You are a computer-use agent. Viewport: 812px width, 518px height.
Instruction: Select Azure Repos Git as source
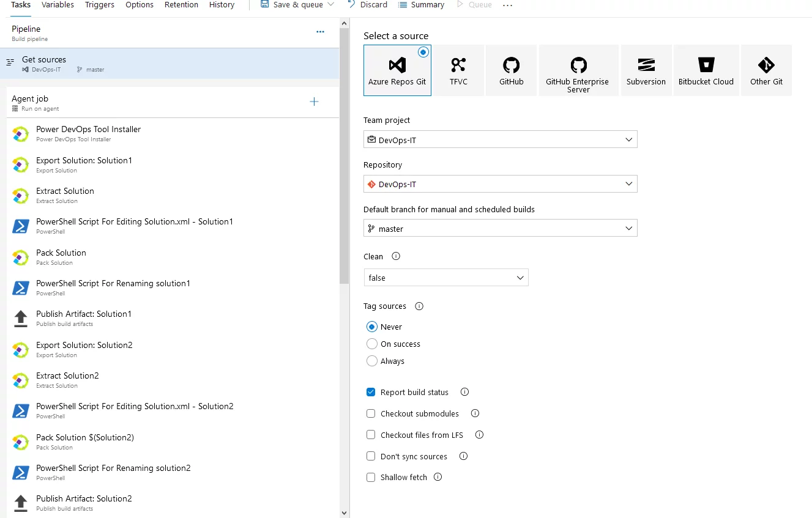point(397,70)
